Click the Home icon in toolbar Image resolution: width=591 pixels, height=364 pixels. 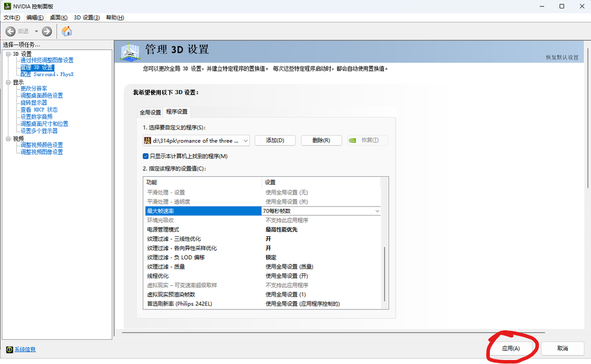pos(67,31)
